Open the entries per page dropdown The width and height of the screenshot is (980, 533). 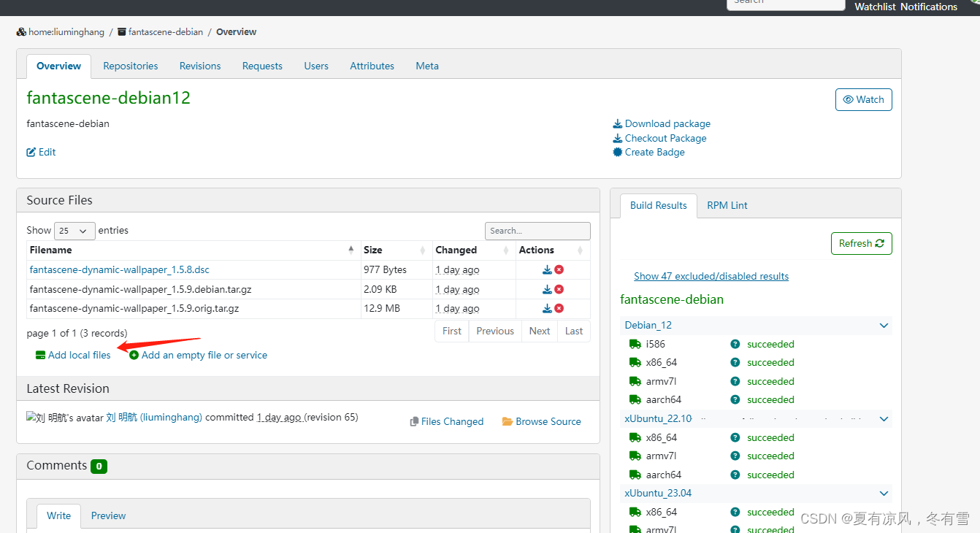(x=74, y=231)
